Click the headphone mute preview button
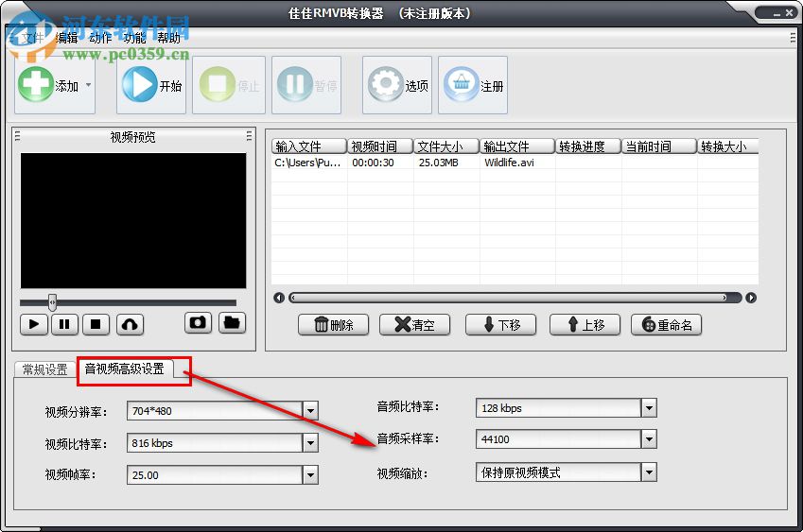This screenshot has height=532, width=803. (x=131, y=324)
